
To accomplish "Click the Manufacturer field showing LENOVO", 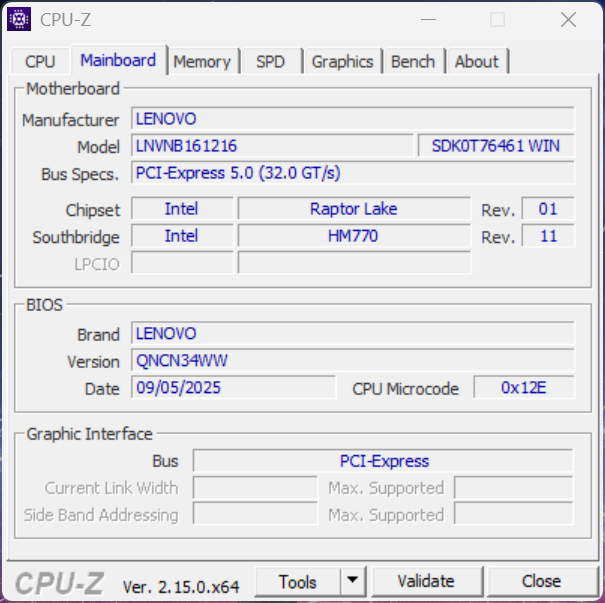I will click(352, 119).
